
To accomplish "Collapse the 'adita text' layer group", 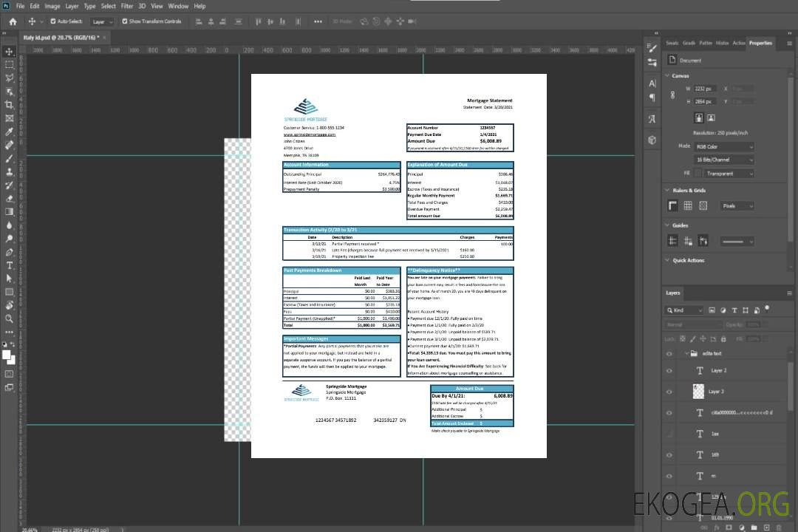I will pos(686,353).
